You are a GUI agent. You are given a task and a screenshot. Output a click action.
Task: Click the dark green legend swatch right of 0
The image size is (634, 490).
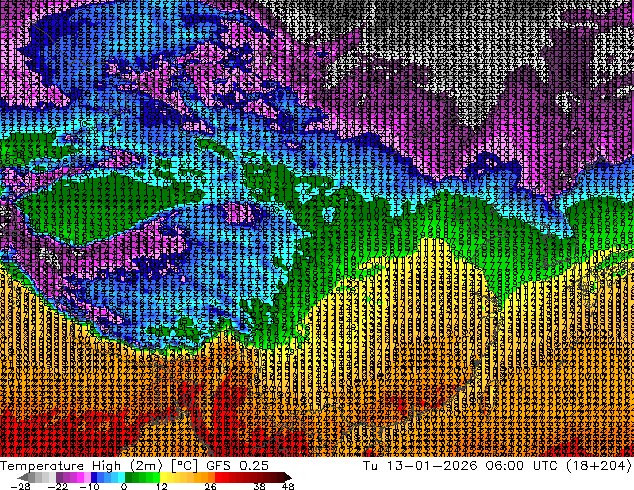128,477
